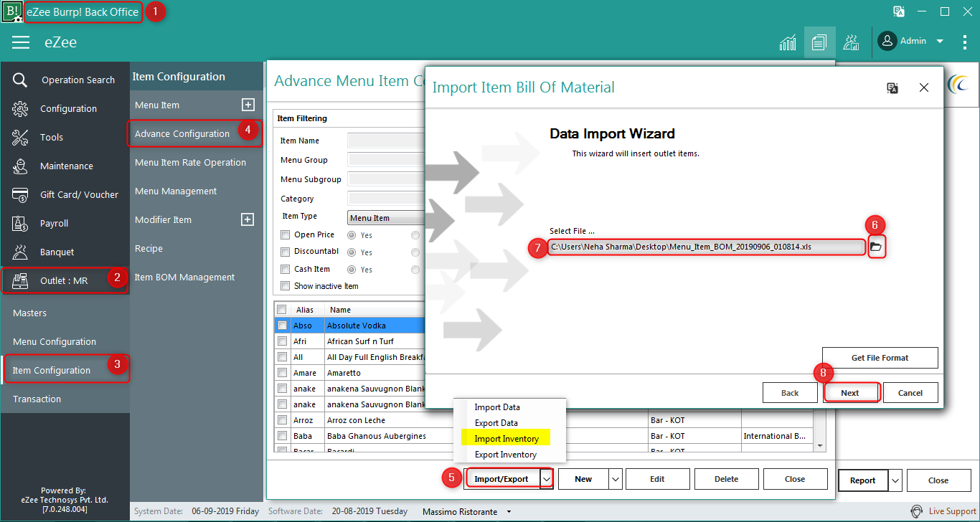Select Yes radio for Discountable

352,252
